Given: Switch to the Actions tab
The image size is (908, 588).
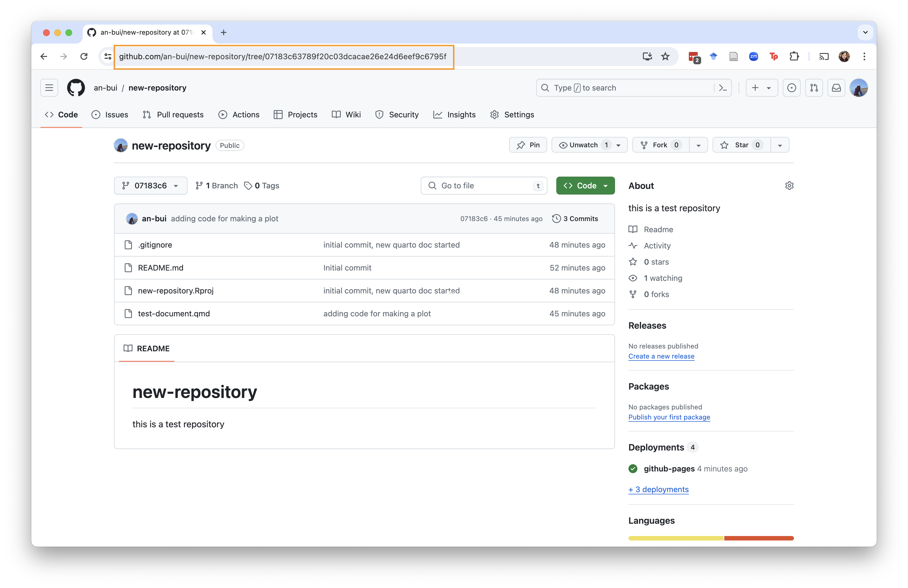Looking at the screenshot, I should coord(239,115).
